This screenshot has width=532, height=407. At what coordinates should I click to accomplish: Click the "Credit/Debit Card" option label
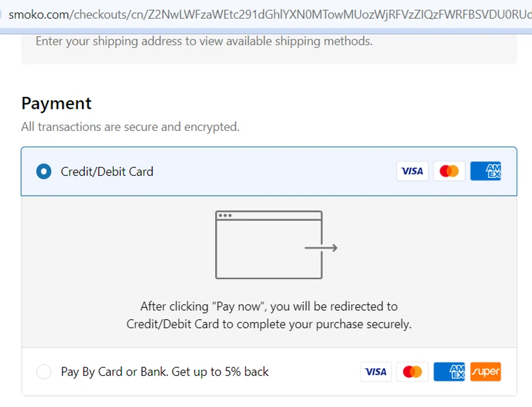[107, 172]
